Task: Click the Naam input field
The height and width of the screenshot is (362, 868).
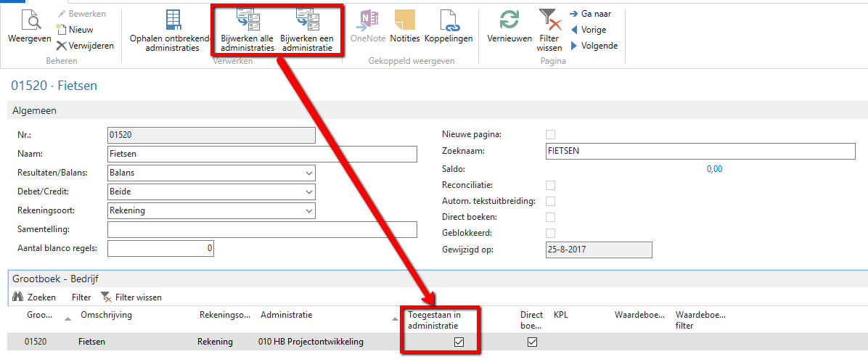Action: click(261, 155)
